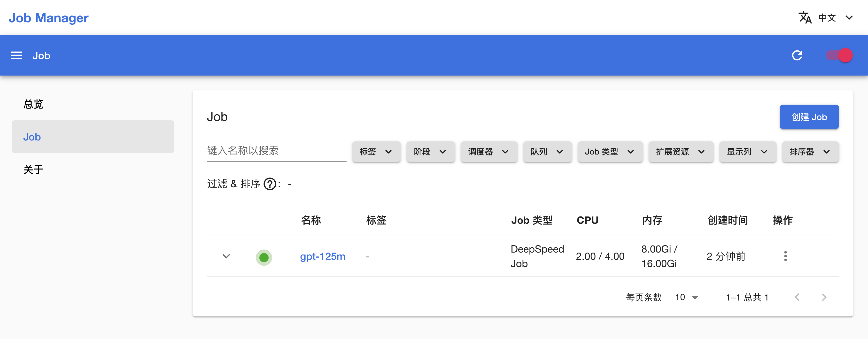Click the DeepSpeed Job type cell

tap(537, 256)
